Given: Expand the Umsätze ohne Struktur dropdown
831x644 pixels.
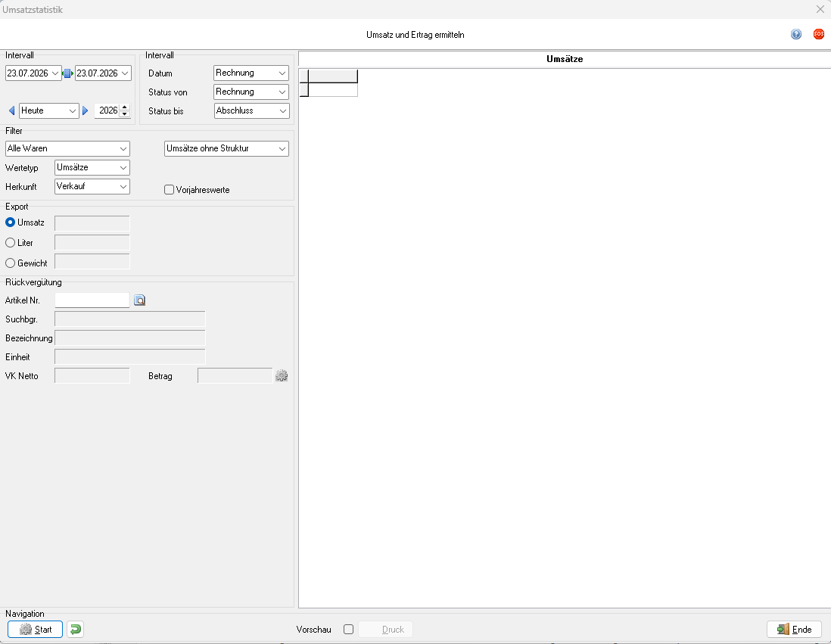Looking at the screenshot, I should coord(226,148).
